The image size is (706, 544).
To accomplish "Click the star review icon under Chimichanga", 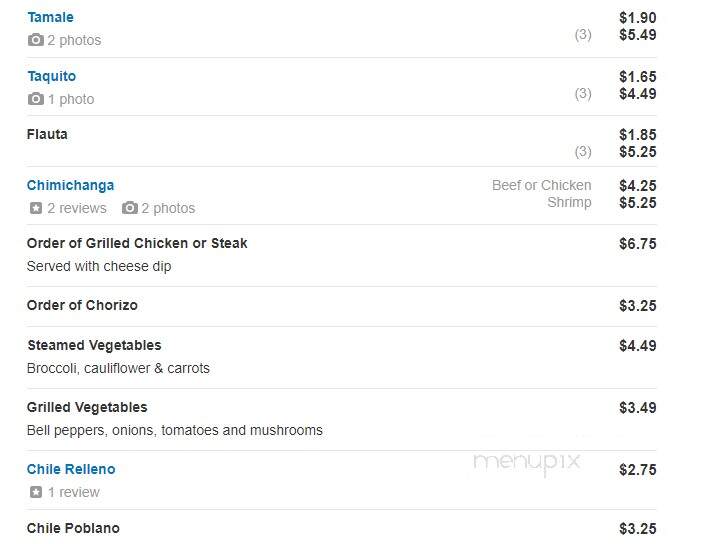I will point(36,208).
